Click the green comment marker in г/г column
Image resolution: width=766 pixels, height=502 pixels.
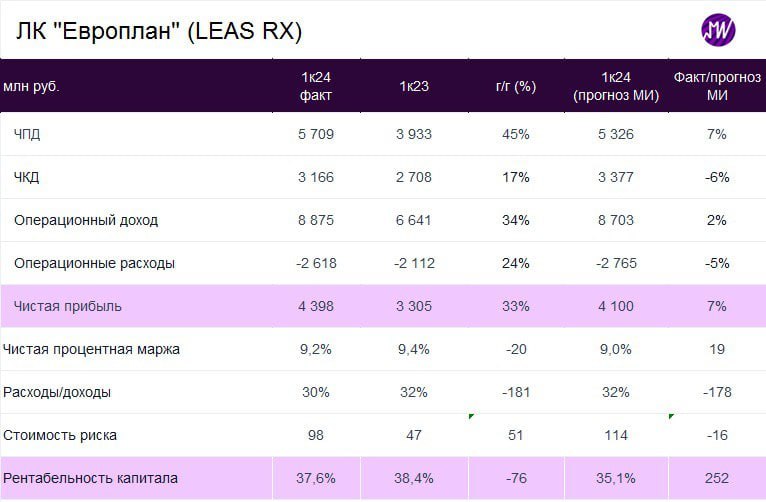(x=471, y=415)
